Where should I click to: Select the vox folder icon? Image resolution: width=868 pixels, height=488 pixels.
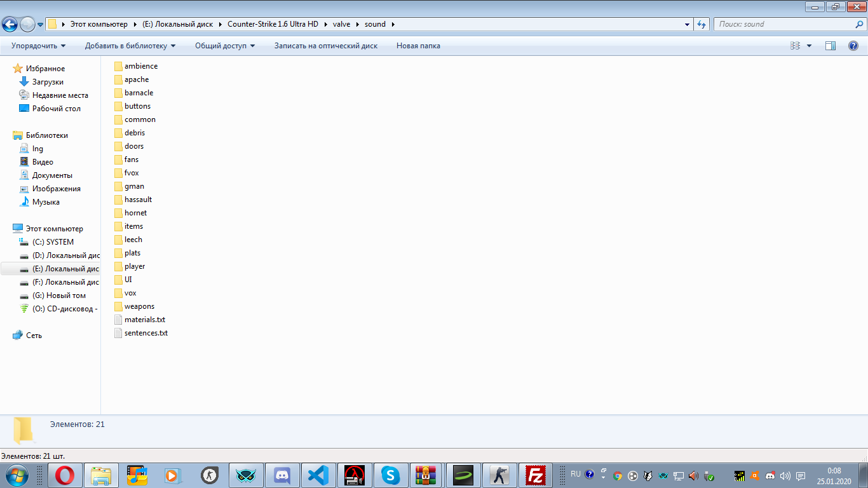[118, 293]
